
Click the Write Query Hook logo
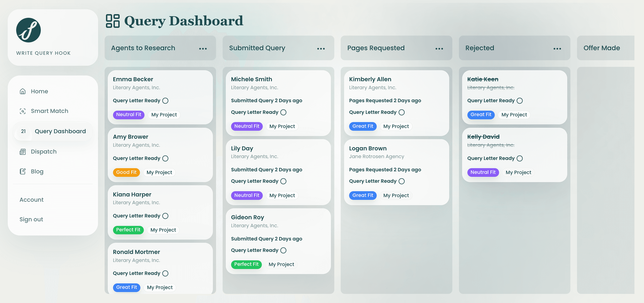[28, 30]
